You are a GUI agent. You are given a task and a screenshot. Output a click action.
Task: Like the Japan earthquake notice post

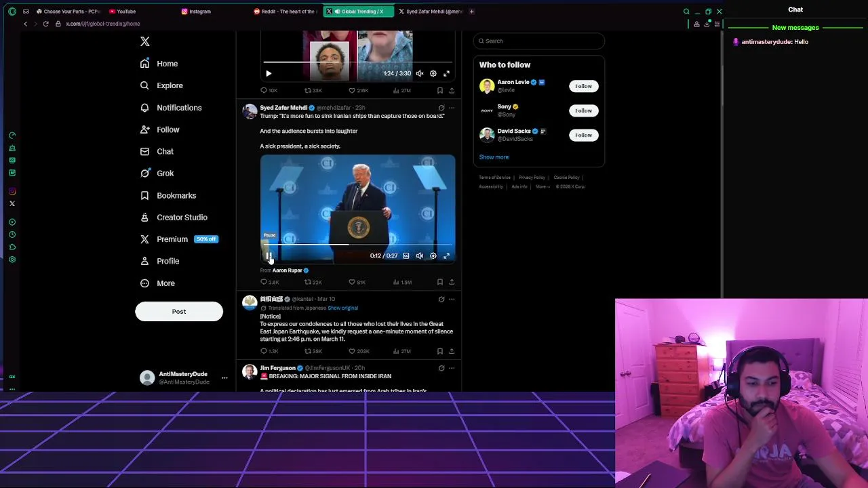(x=359, y=351)
